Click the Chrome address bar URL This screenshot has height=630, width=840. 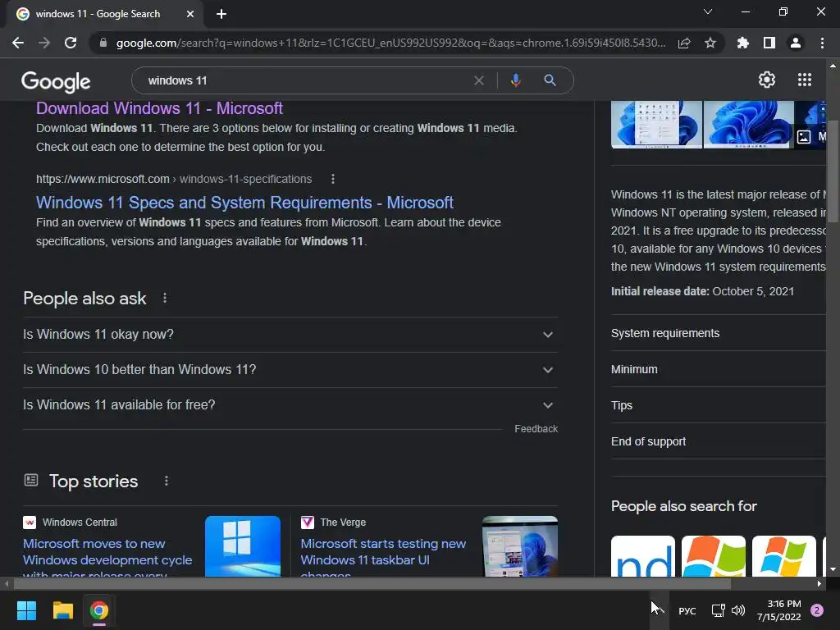click(390, 43)
